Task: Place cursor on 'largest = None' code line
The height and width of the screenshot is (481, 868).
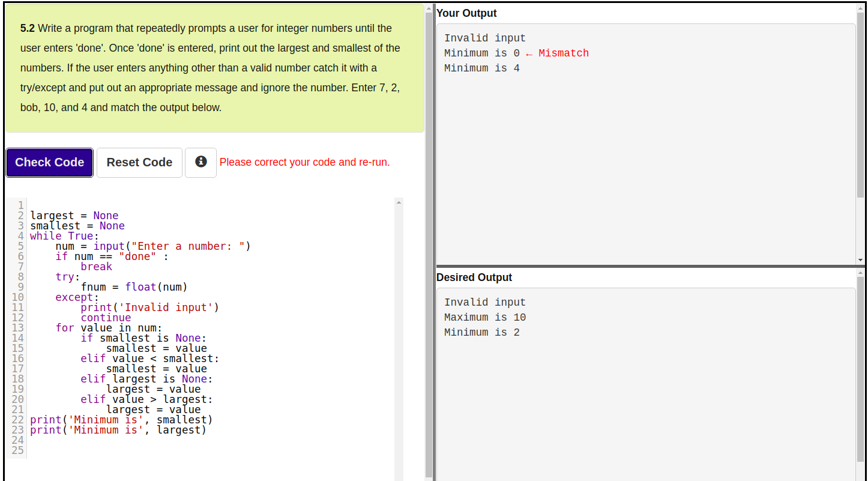Action: click(74, 216)
